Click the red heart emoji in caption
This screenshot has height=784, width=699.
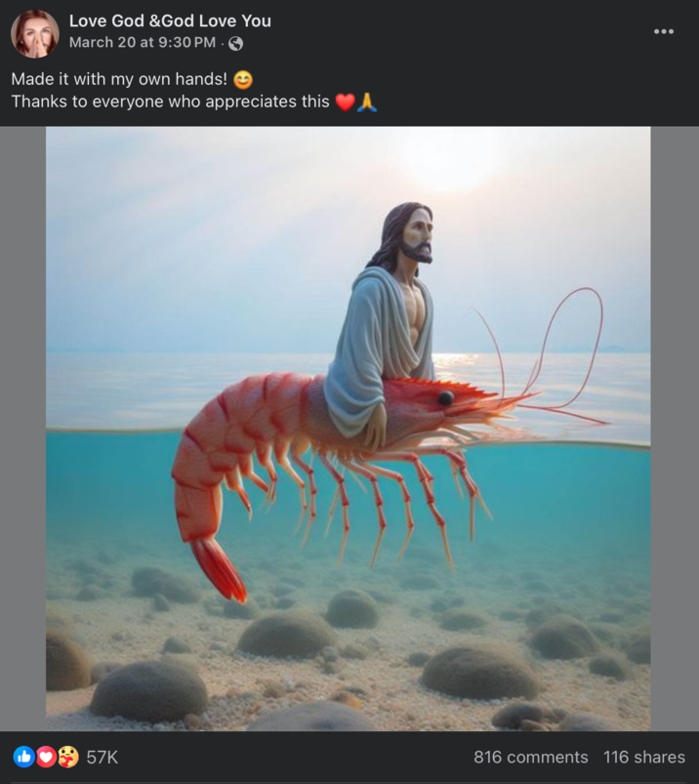click(x=345, y=103)
